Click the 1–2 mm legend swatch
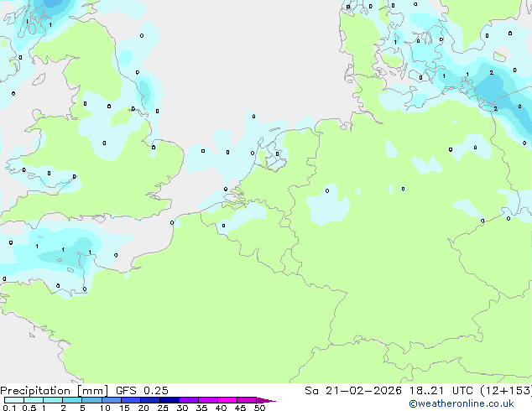 (x=53, y=400)
